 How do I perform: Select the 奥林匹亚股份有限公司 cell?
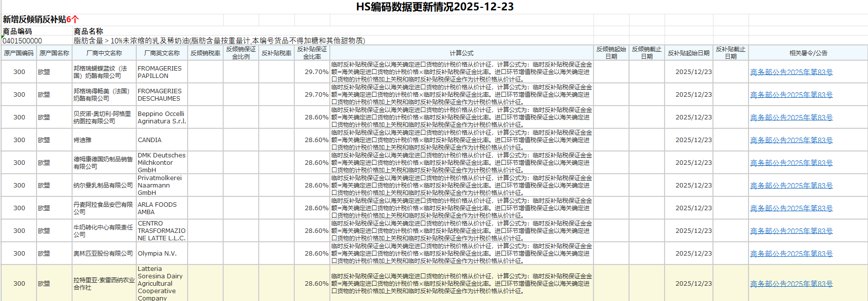tap(104, 254)
